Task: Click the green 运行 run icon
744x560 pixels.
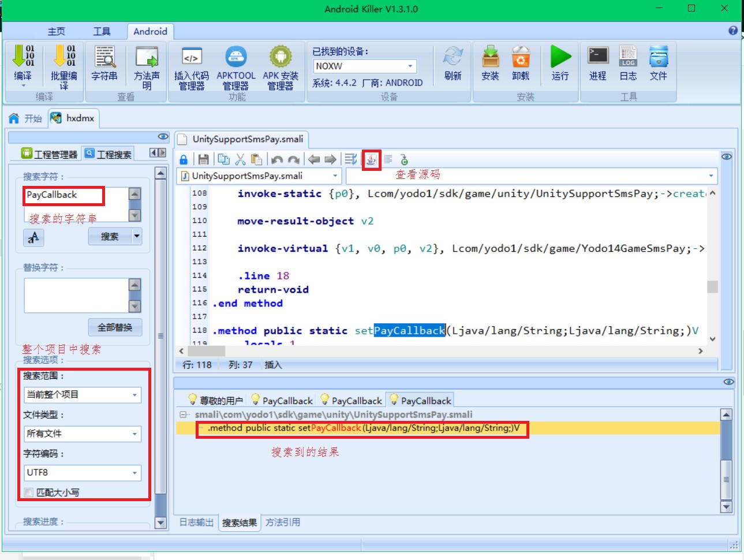Action: click(x=560, y=57)
